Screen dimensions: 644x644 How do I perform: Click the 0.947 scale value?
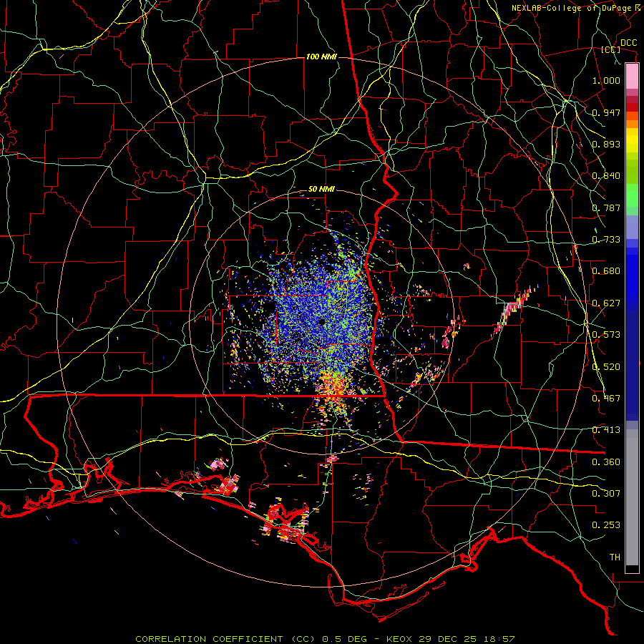606,112
